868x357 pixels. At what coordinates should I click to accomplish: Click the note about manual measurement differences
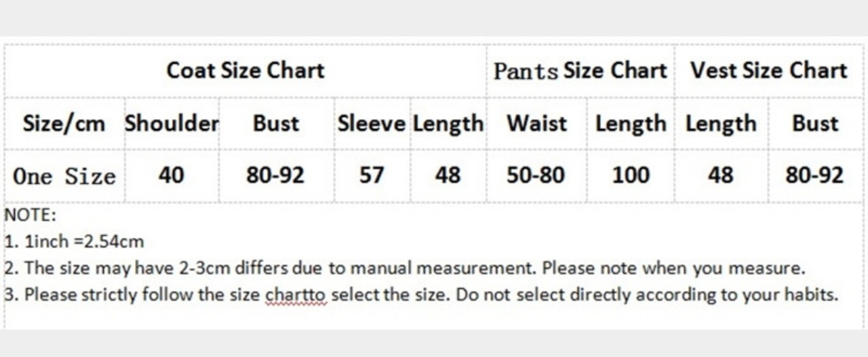tap(405, 268)
